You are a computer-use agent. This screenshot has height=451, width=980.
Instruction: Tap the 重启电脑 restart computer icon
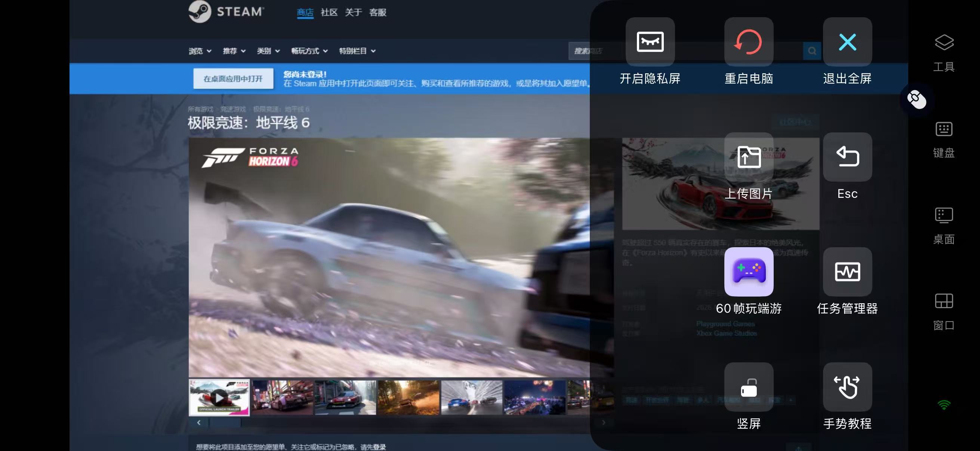pos(749,42)
